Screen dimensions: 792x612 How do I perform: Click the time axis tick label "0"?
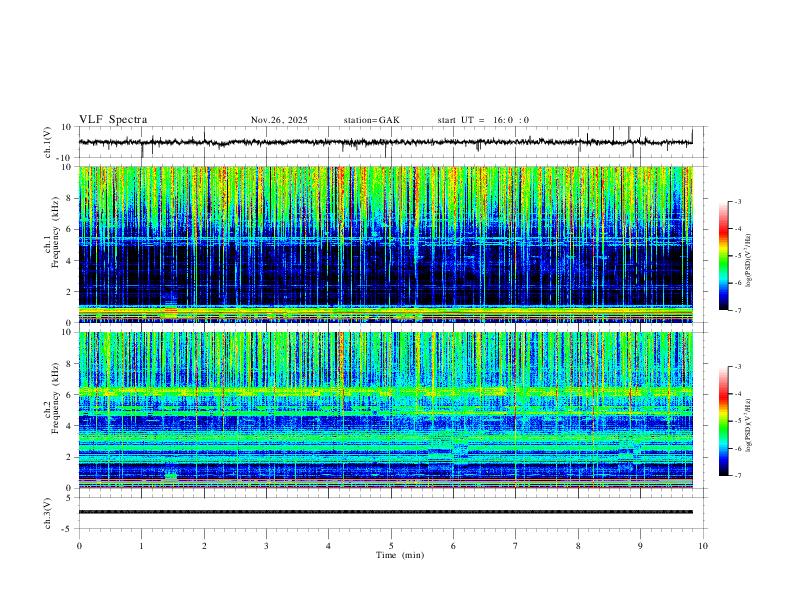[79, 546]
